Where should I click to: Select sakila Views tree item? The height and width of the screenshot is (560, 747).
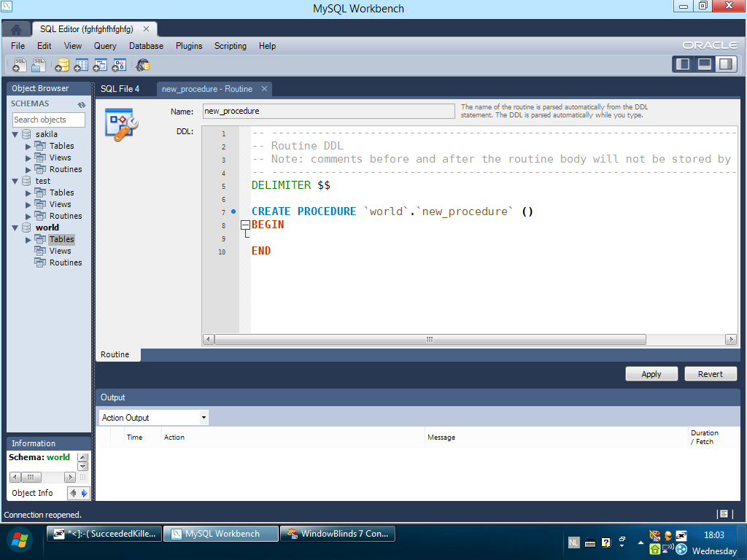(60, 157)
